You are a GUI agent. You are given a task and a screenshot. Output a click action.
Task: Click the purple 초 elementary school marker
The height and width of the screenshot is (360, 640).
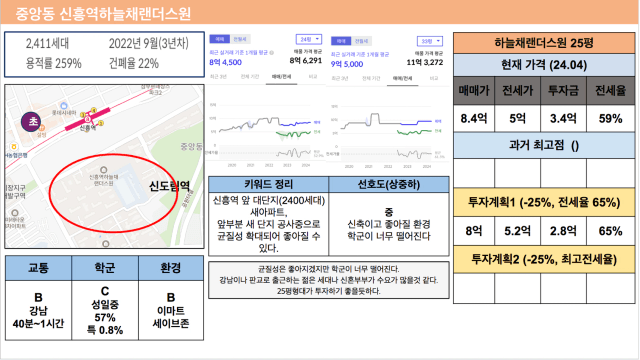point(31,122)
